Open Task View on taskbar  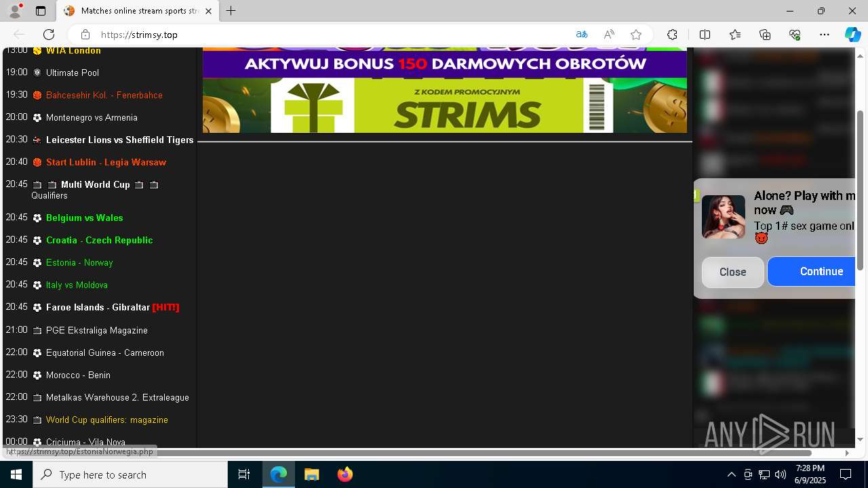244,474
